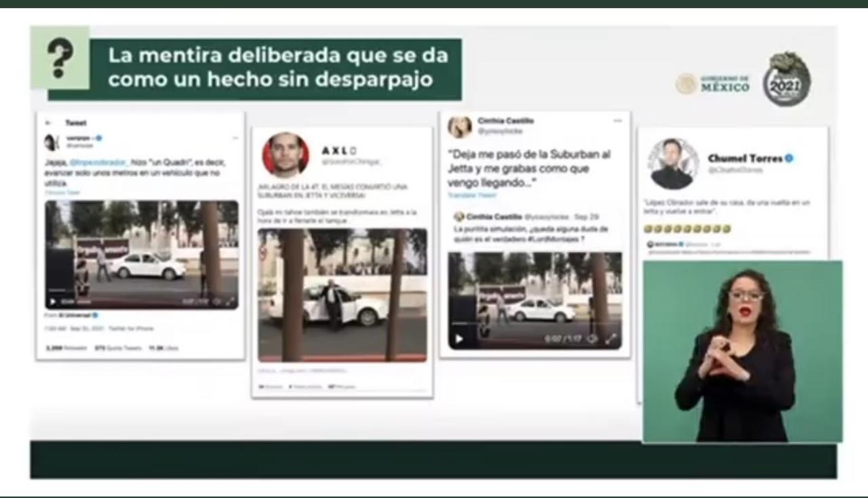Open settings gear on Cinthia Castillo's video
Screen dimensions: 868x498
592,339
